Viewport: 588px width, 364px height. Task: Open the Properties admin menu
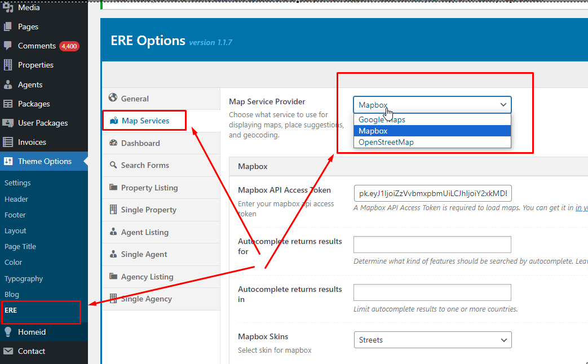pyautogui.click(x=44, y=65)
